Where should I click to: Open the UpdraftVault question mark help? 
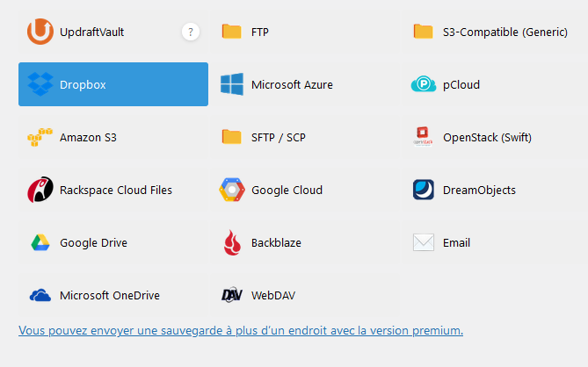[191, 32]
